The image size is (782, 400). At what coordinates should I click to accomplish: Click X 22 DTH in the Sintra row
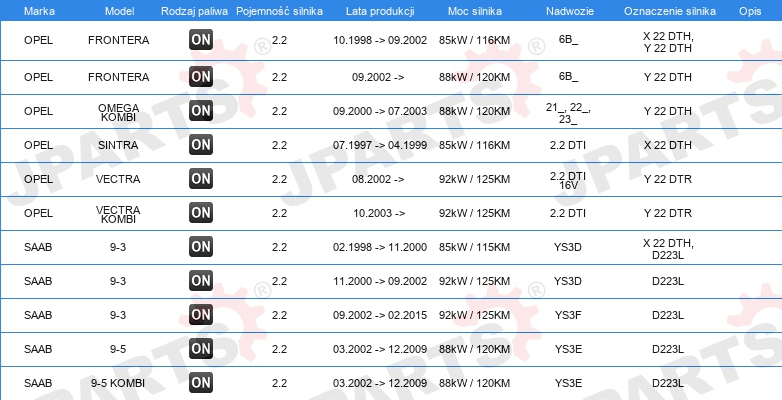coord(668,145)
